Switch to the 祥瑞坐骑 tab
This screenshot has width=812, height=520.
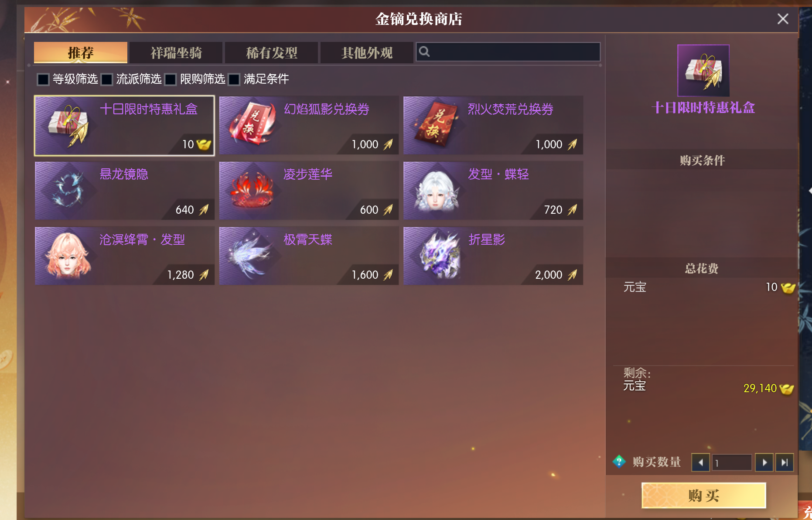click(176, 53)
